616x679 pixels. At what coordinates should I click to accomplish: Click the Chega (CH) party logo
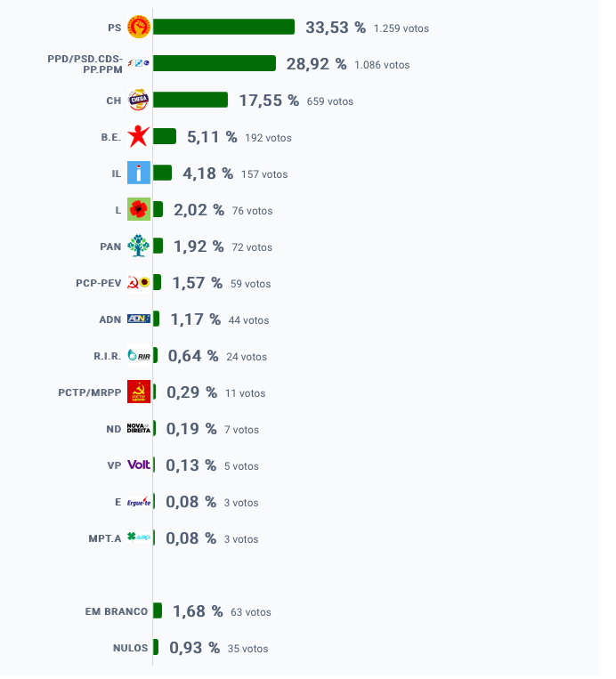[x=139, y=100]
